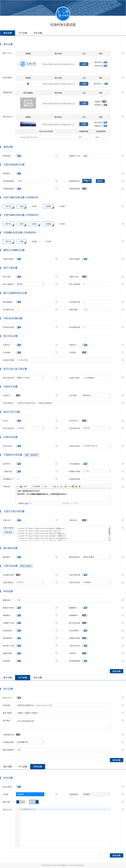Click 保存设置 button below the 自定义CSS editor
Viewport: 126px width, 868px height.
click(x=117, y=856)
